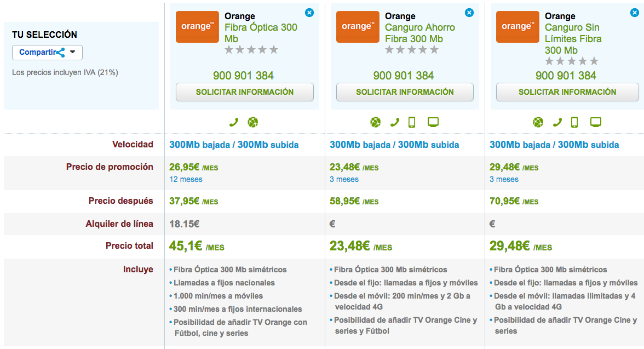Click phone number under Fibra Óptica 300 Mb

tap(243, 76)
